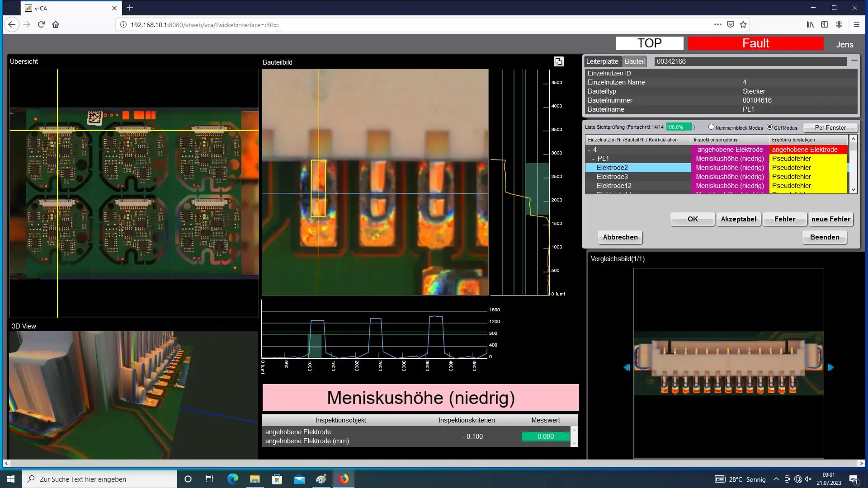
Task: Open the Firefox Library icon
Action: (x=810, y=24)
